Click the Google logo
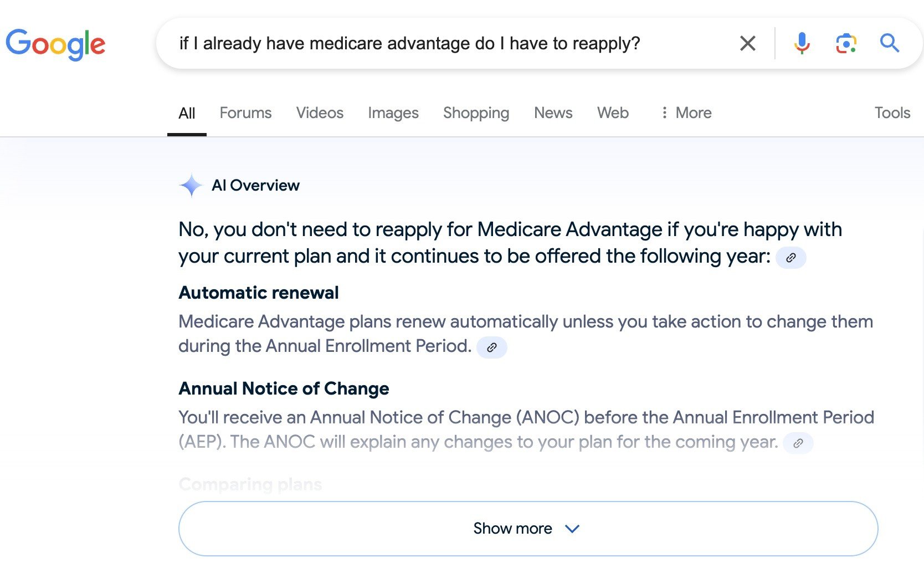 [x=55, y=44]
